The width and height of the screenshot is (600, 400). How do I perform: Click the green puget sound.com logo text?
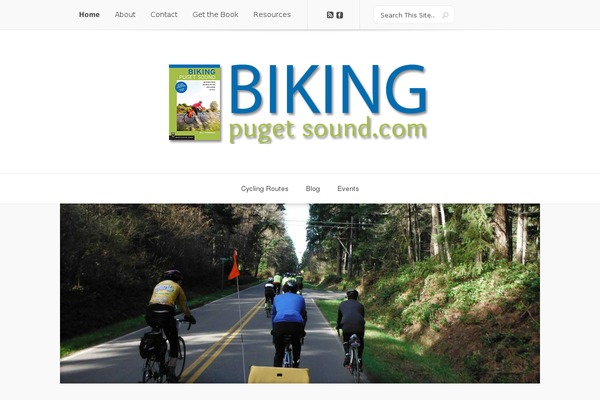[x=328, y=130]
